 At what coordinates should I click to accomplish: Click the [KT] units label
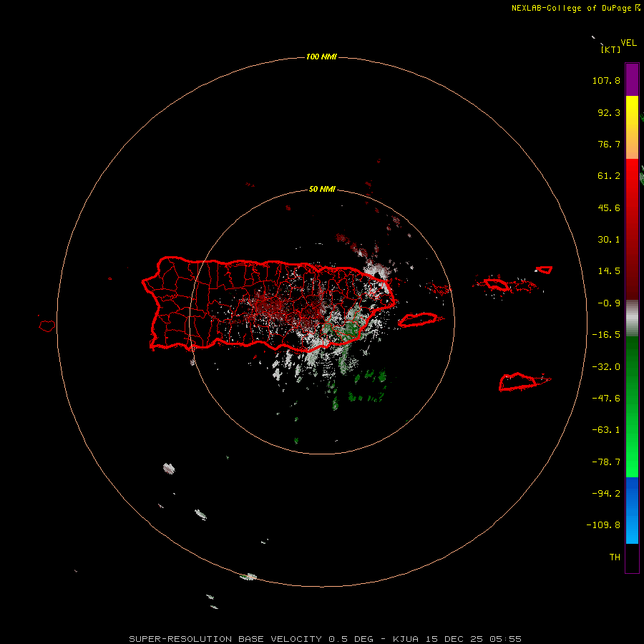610,49
